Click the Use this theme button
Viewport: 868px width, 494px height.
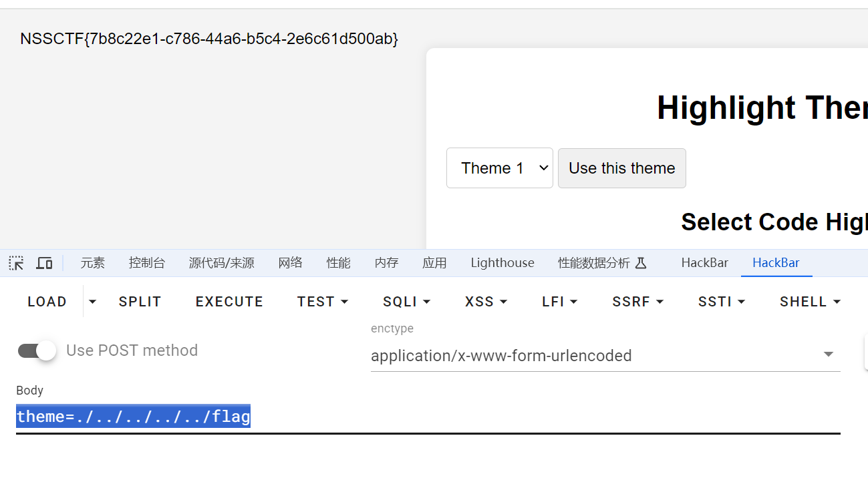click(x=621, y=168)
